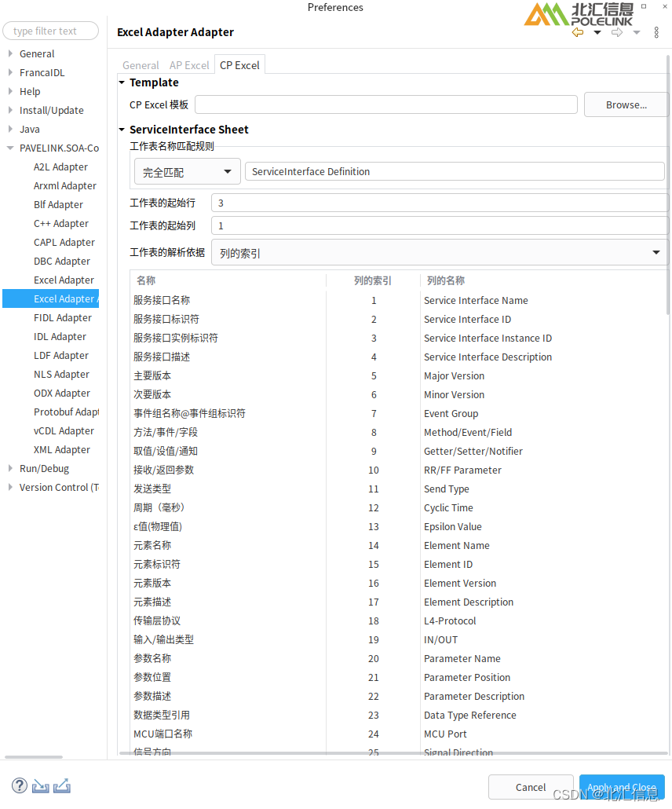Viewport: 672px width, 809px height.
Task: Expand the General tree node
Action: click(x=10, y=53)
